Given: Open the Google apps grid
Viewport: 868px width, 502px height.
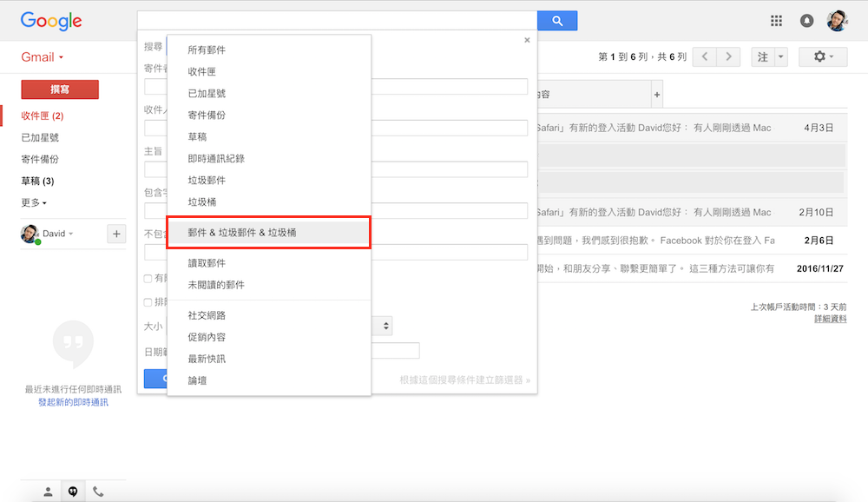Looking at the screenshot, I should [777, 21].
